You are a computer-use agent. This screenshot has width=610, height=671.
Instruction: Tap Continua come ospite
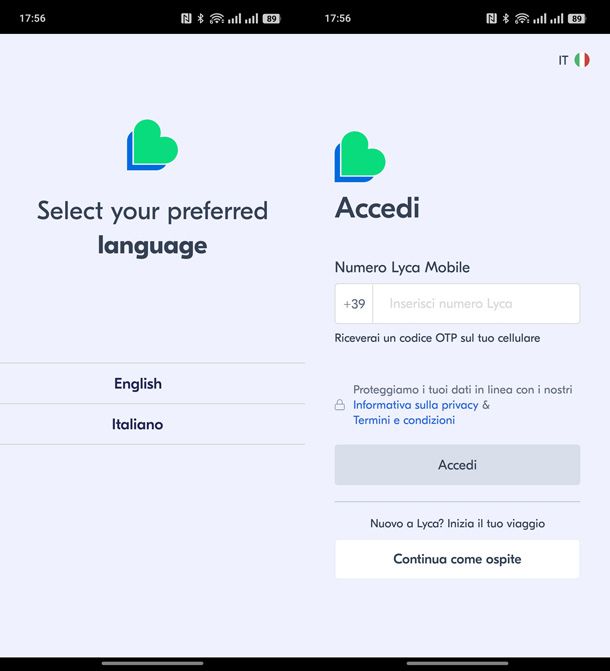click(457, 559)
